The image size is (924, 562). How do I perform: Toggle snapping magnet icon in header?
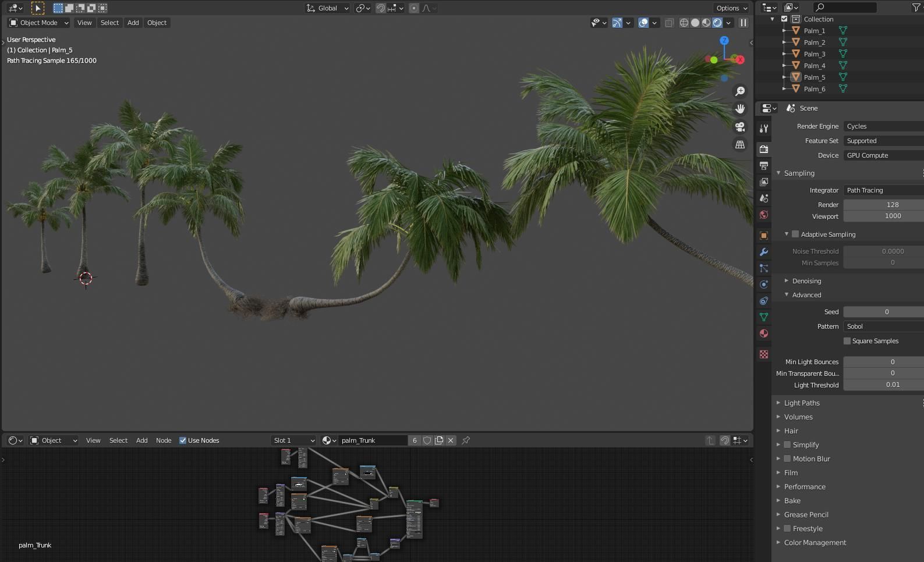click(x=380, y=8)
